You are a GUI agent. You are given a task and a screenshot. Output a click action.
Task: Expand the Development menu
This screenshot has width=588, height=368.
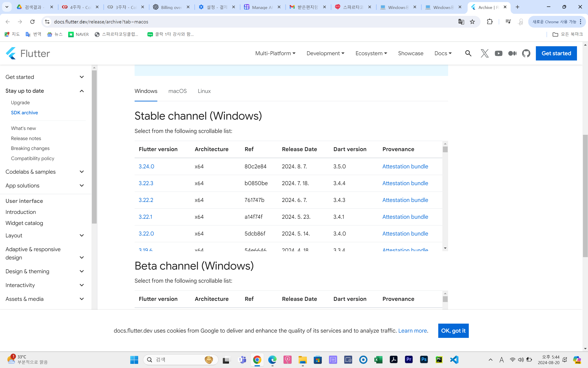tap(325, 53)
